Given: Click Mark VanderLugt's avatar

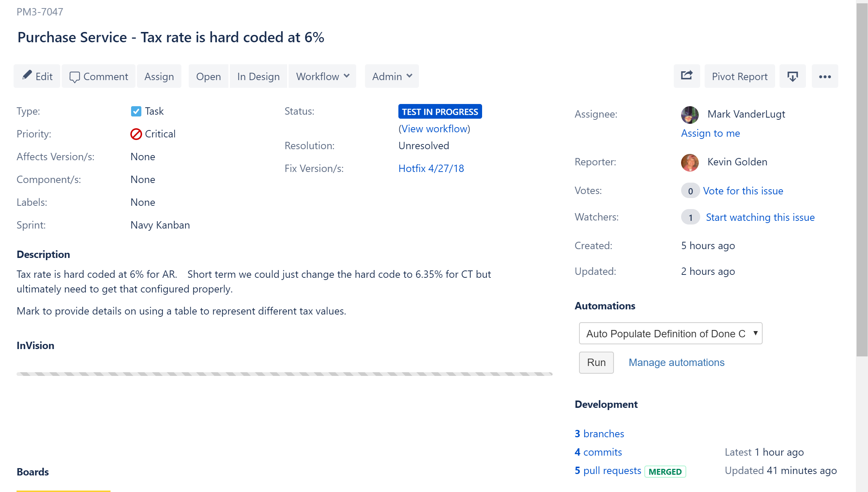Looking at the screenshot, I should 690,115.
